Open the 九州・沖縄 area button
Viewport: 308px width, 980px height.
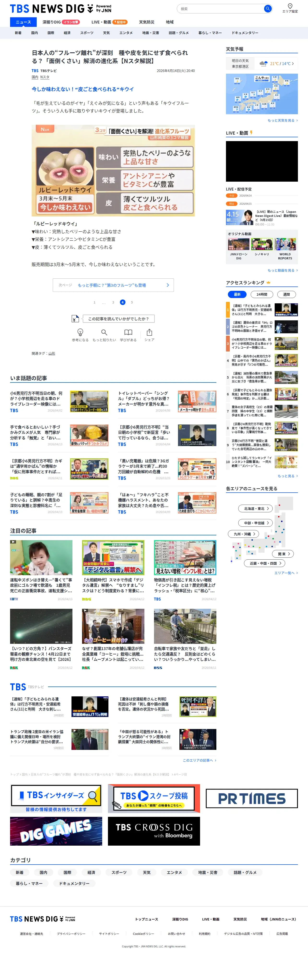coord(243,534)
